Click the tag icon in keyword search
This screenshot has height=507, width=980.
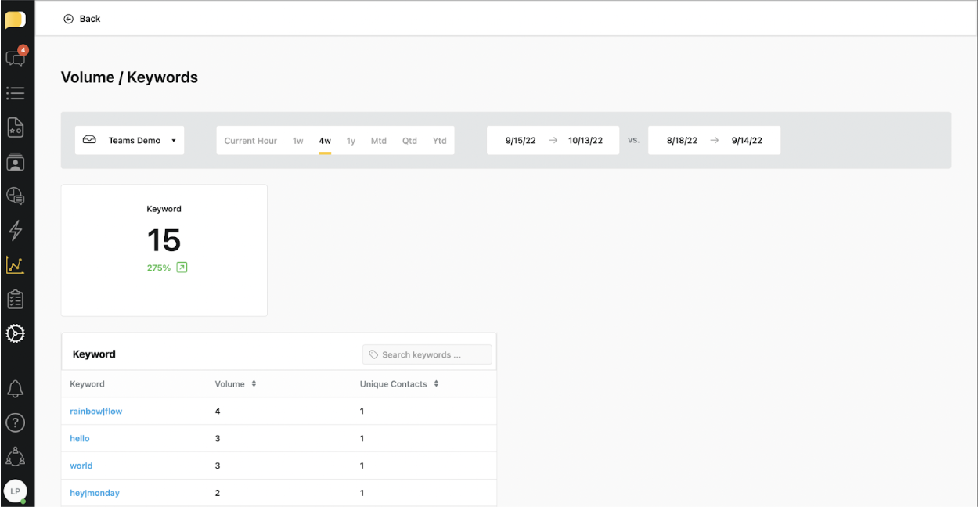click(373, 354)
